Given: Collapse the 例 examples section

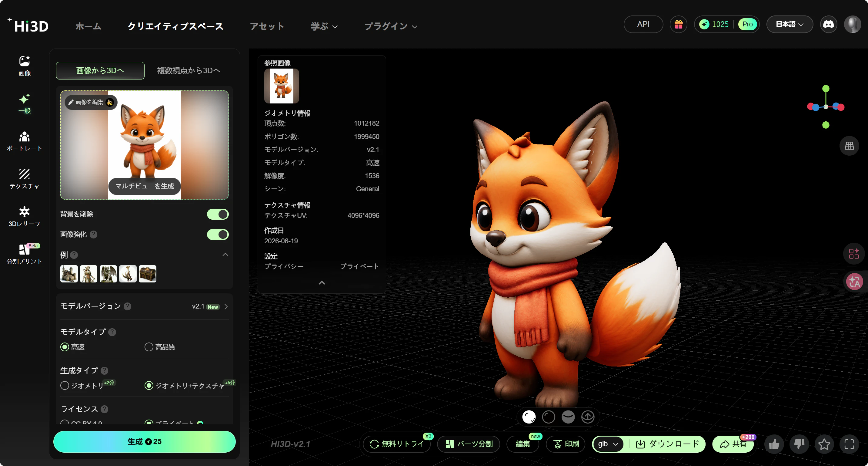Looking at the screenshot, I should click(x=225, y=255).
